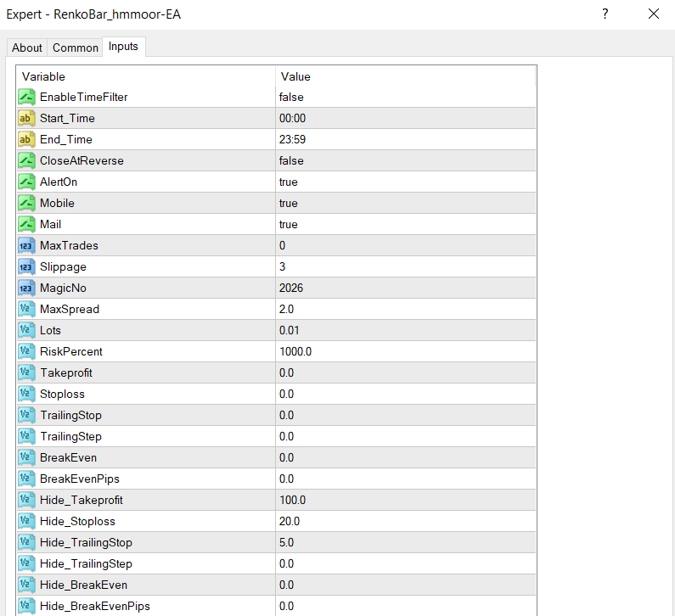The width and height of the screenshot is (675, 616).
Task: Edit the Start_Time value 00:00
Action: click(406, 118)
